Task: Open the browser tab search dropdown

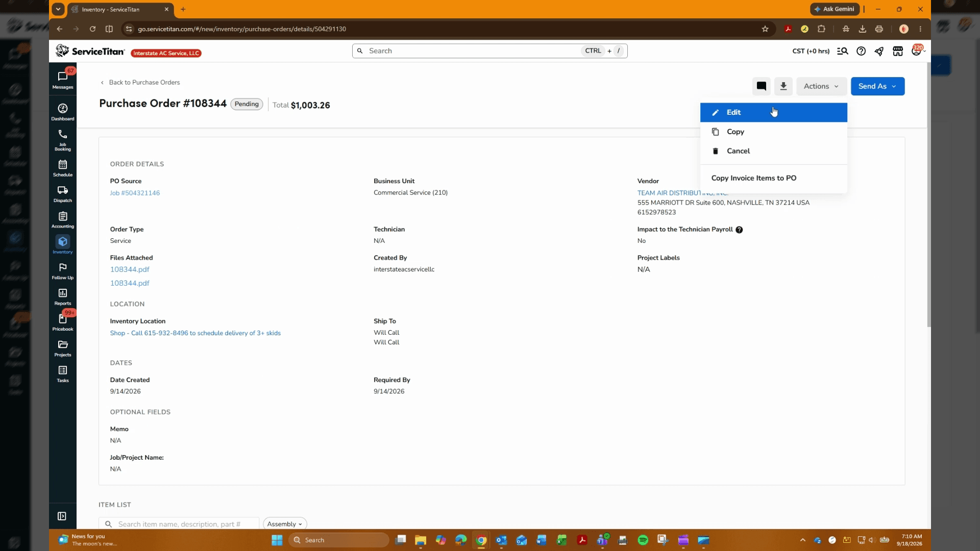Action: (x=58, y=9)
